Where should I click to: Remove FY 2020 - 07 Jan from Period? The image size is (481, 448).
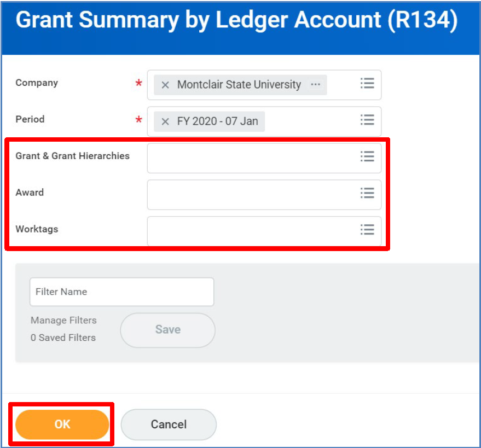[x=165, y=121]
